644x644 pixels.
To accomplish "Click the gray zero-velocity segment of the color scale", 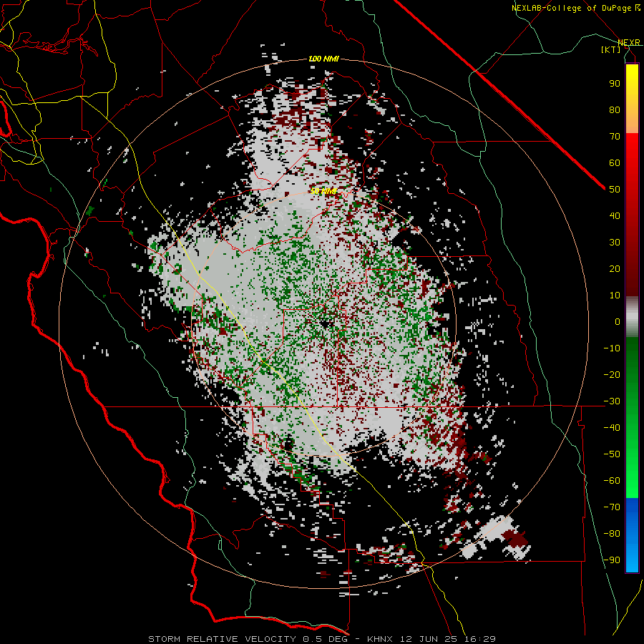I will coord(632,317).
